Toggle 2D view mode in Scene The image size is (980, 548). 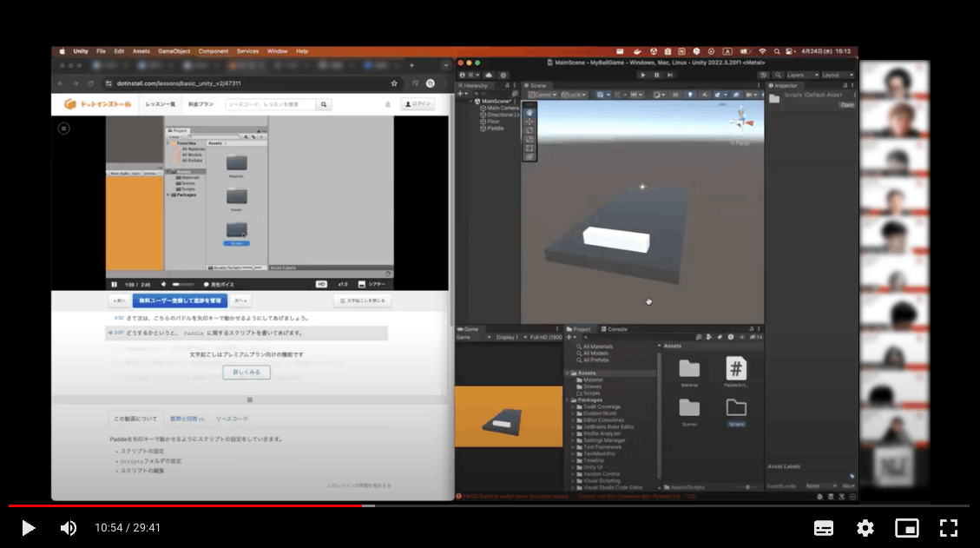click(x=675, y=95)
